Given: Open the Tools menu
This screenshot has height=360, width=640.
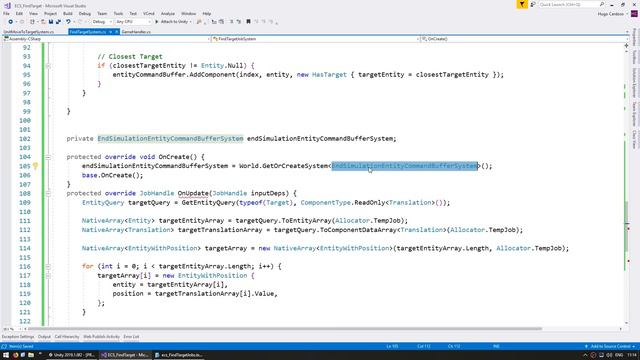Looking at the screenshot, I should tap(118, 13).
